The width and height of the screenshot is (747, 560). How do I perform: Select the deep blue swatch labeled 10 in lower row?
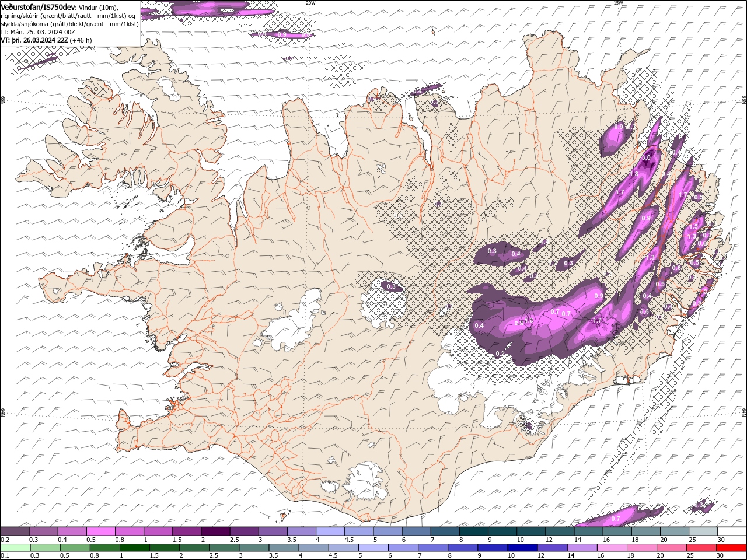(x=522, y=548)
